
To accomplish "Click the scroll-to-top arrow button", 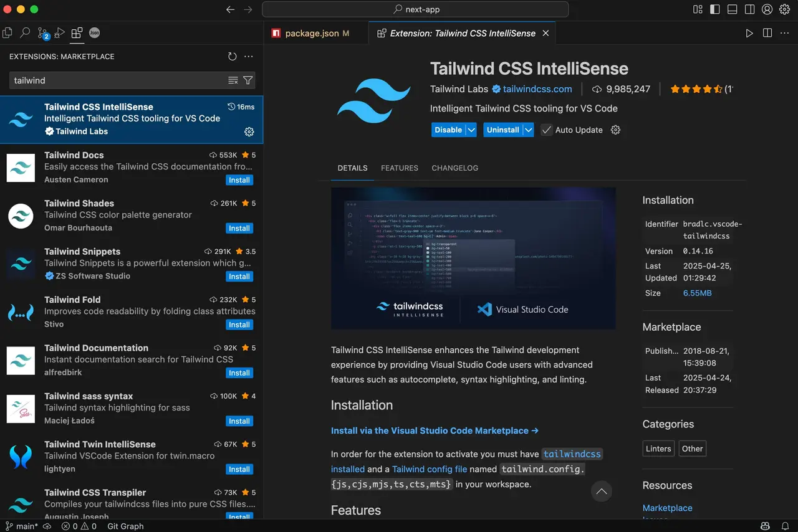I will (x=602, y=492).
